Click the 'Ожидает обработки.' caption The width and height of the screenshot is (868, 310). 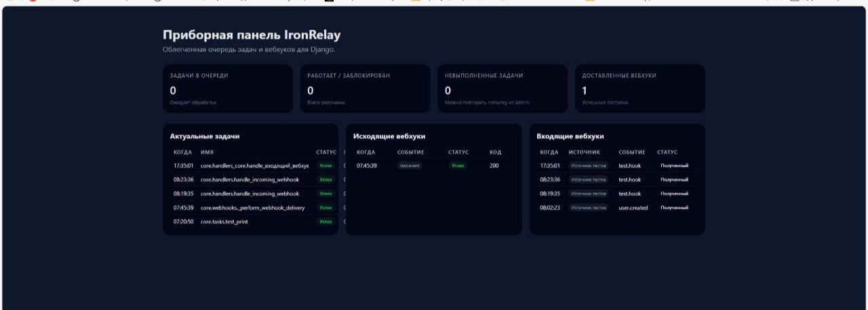[193, 102]
